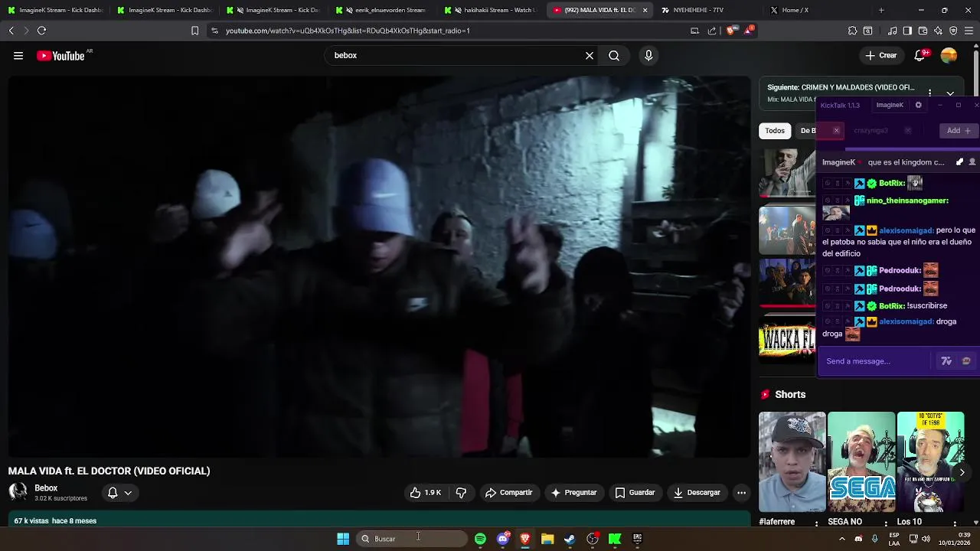This screenshot has height=551, width=980.
Task: Open a new browser tab with plus button
Action: [881, 11]
